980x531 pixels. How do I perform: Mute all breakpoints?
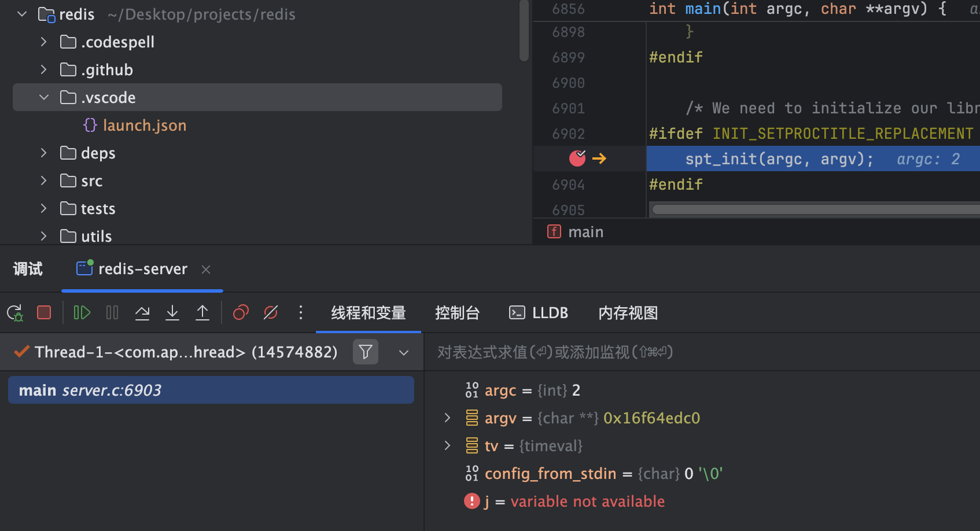pyautogui.click(x=270, y=312)
